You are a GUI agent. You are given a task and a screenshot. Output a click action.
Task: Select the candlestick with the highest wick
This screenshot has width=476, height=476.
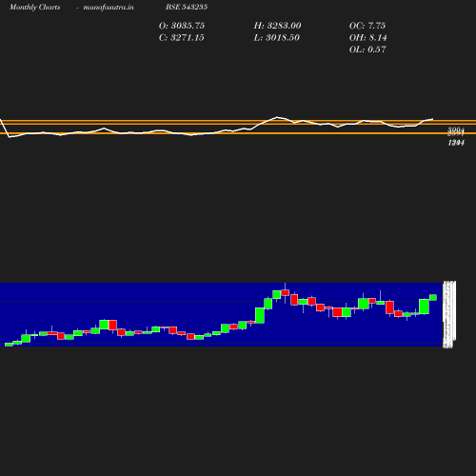(286, 292)
